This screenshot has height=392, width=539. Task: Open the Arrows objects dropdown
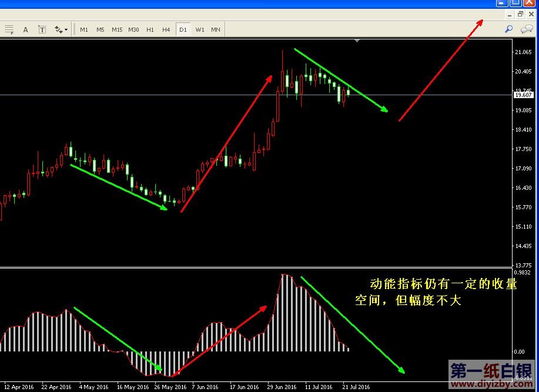[61, 29]
